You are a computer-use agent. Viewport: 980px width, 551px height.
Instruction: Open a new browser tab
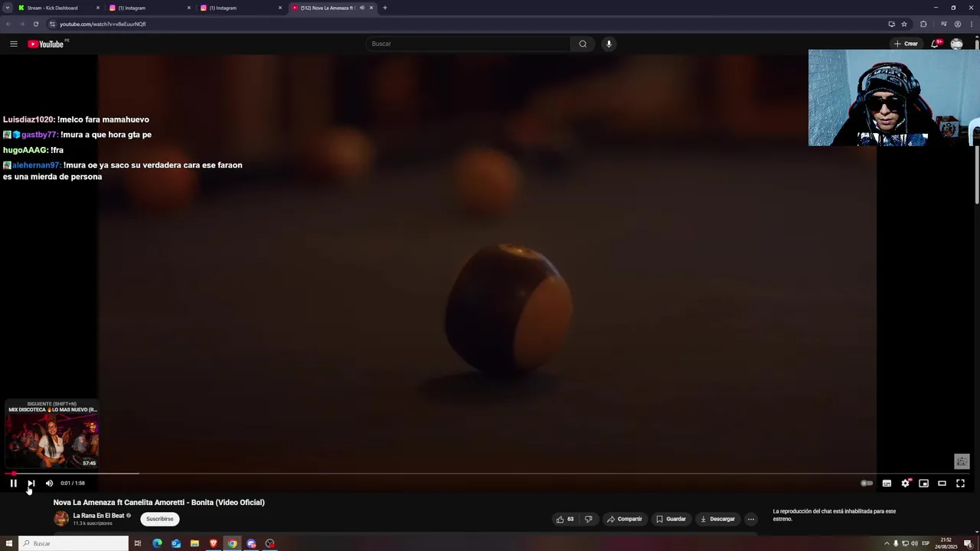click(x=385, y=8)
